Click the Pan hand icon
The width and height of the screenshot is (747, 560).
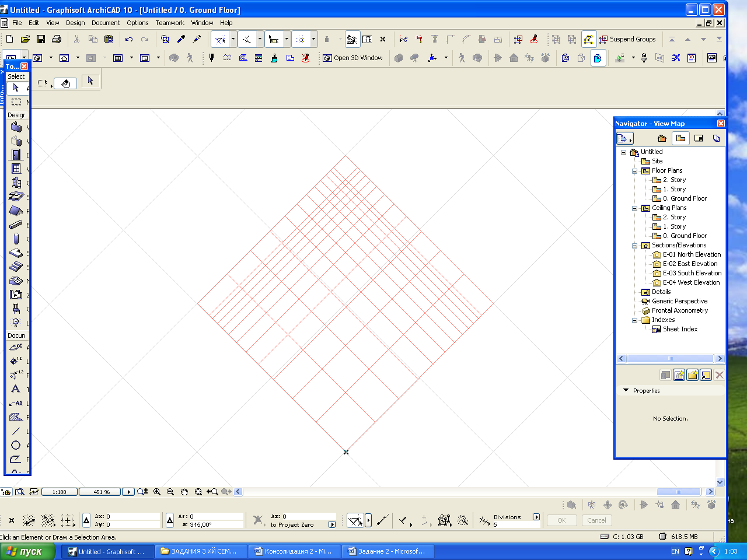pyautogui.click(x=184, y=492)
